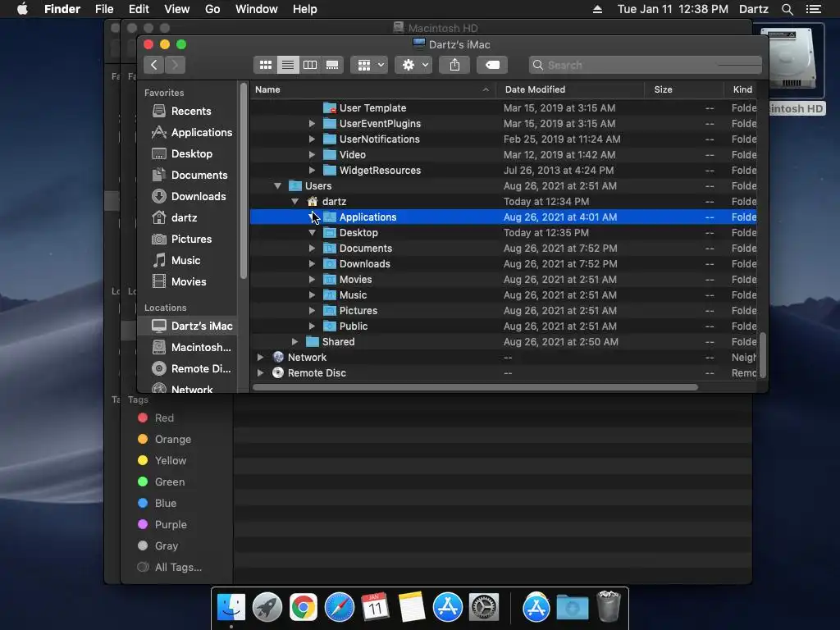Go forward with the forward arrow
840x630 pixels.
click(176, 65)
